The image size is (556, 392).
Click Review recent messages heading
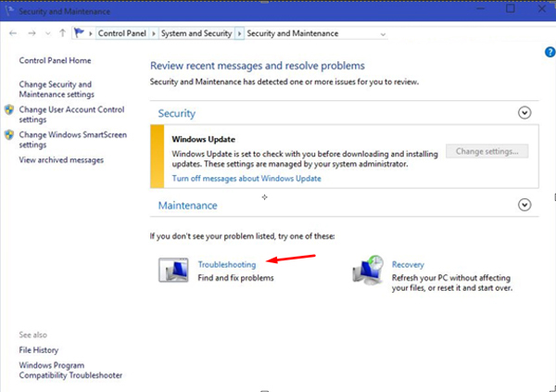pos(258,66)
